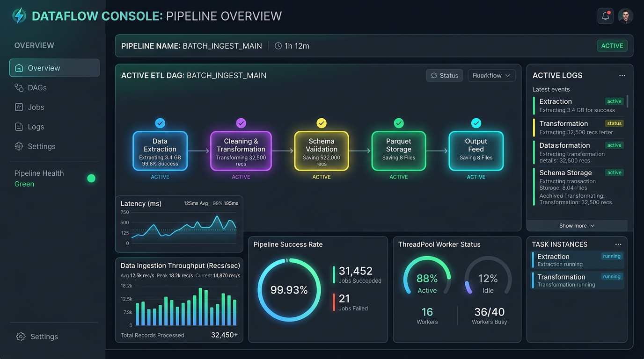Click the yellow status badge on Transformation log
The height and width of the screenshot is (359, 644).
pyautogui.click(x=614, y=123)
